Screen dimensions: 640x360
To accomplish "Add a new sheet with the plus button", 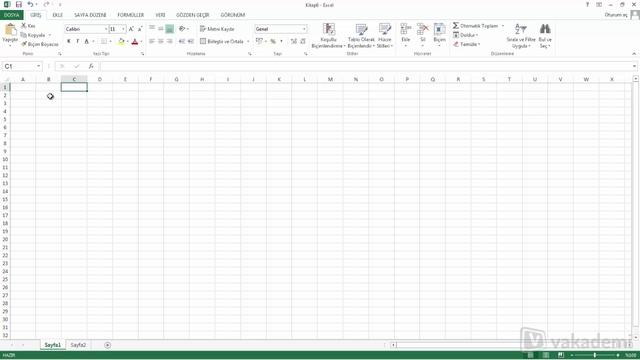I will (107, 345).
